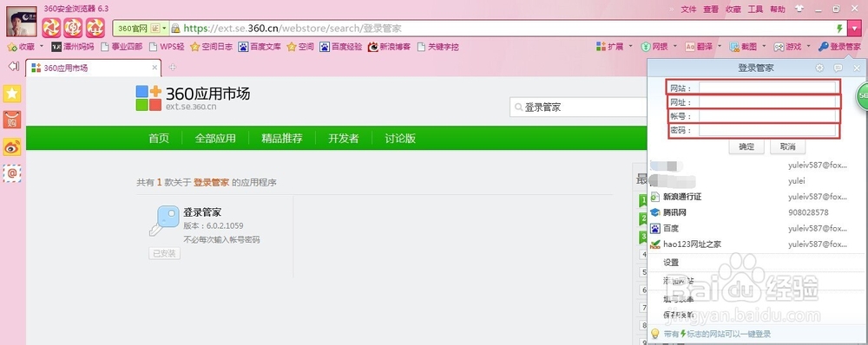Open the 收藏 menu in the menu bar
The width and height of the screenshot is (868, 345).
click(733, 9)
